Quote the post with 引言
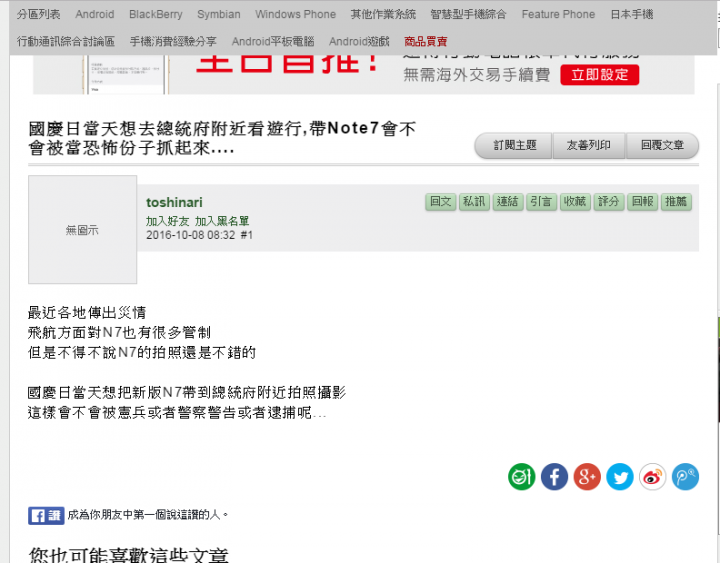 tap(541, 202)
